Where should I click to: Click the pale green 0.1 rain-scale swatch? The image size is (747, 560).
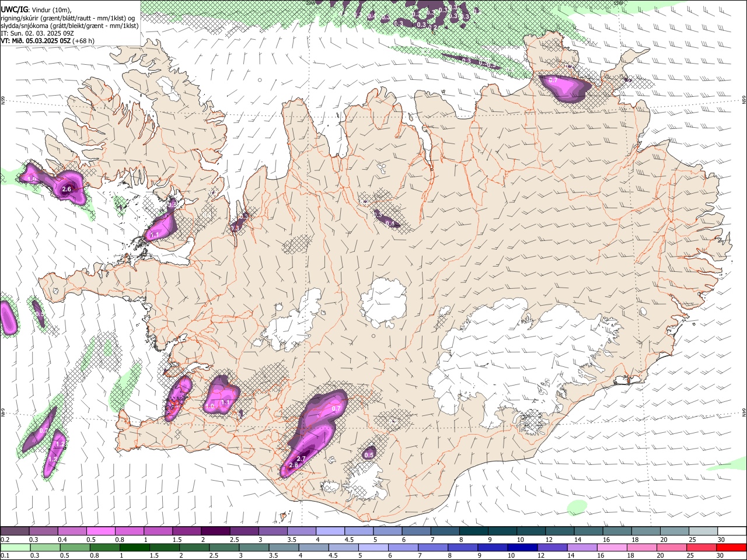[x=15, y=548]
